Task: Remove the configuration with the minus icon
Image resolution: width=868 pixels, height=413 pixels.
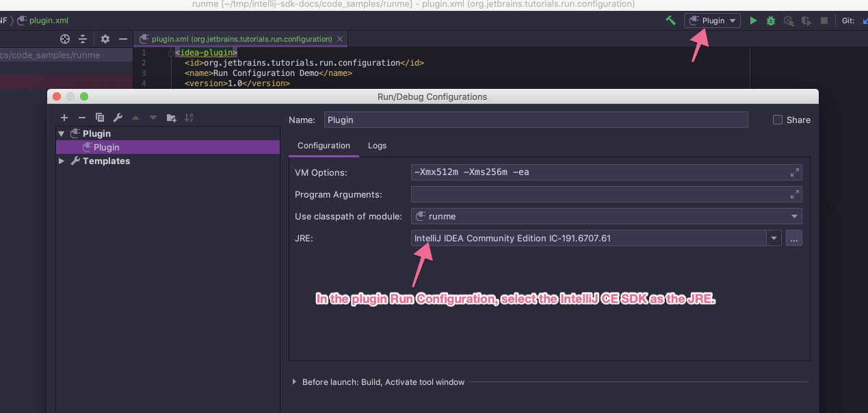Action: [82, 118]
